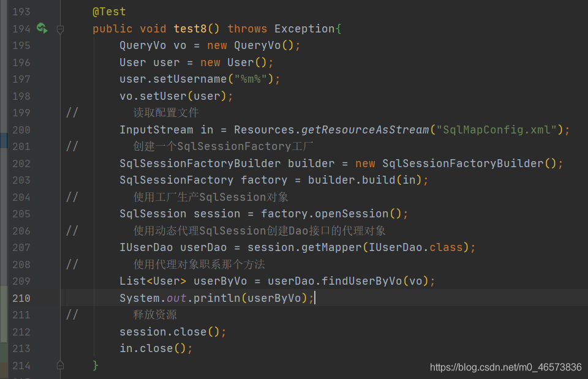The height and width of the screenshot is (379, 588).
Task: Collapse the test8 method fold marker at line 194
Action: [60, 29]
